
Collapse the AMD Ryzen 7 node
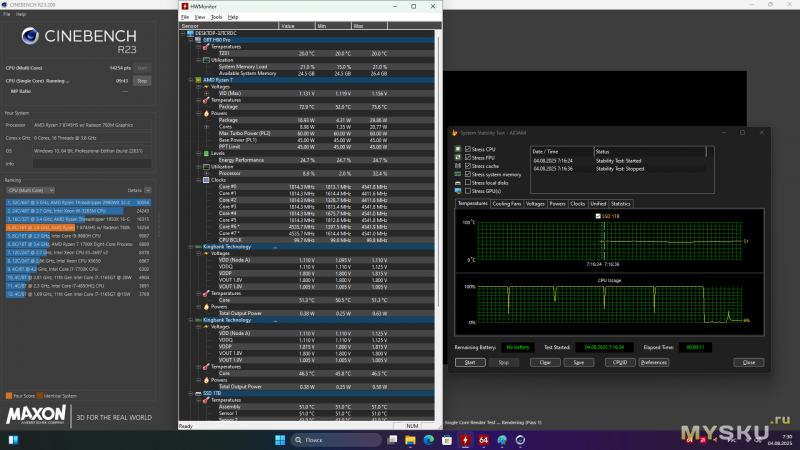[191, 80]
